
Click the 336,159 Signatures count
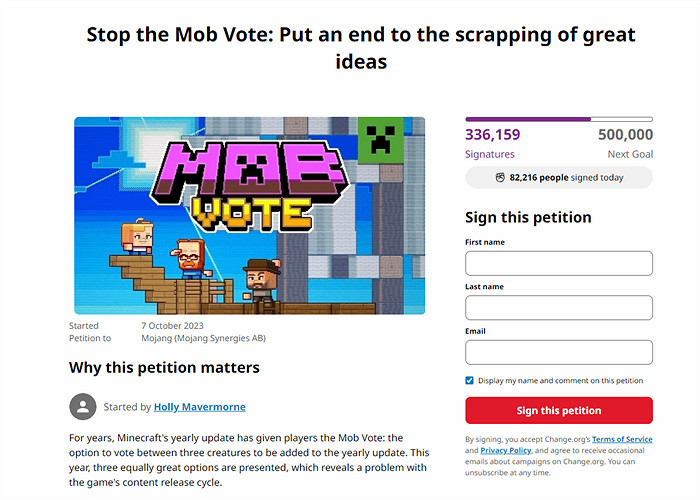pos(492,135)
